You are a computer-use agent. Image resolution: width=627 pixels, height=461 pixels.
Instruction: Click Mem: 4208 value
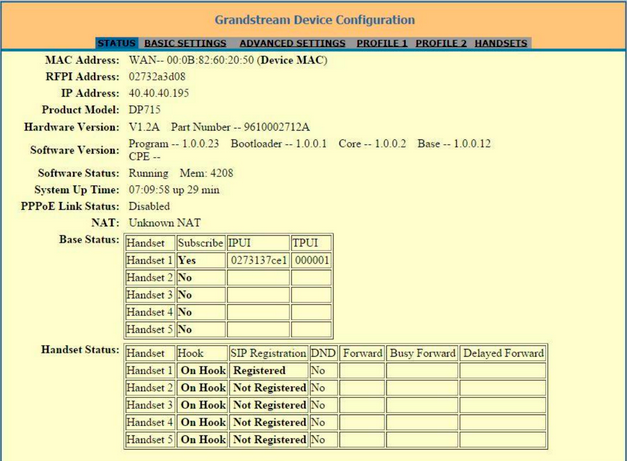pos(206,173)
